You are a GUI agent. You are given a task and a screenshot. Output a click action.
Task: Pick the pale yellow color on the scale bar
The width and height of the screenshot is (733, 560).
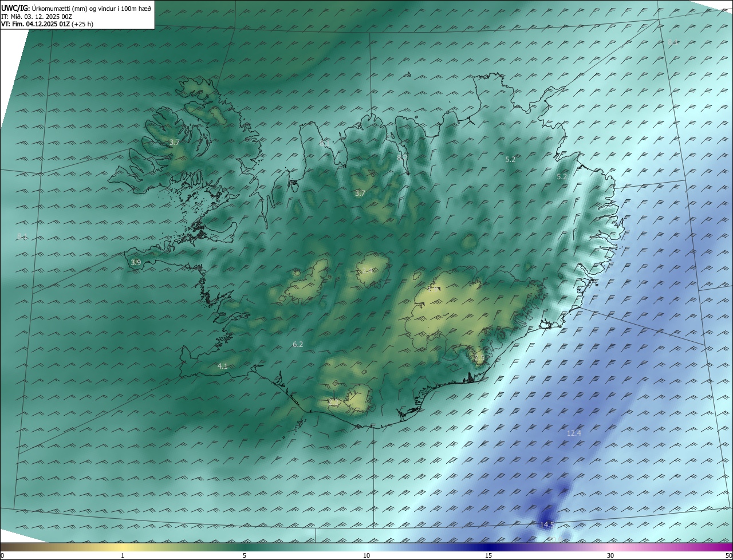pyautogui.click(x=123, y=547)
